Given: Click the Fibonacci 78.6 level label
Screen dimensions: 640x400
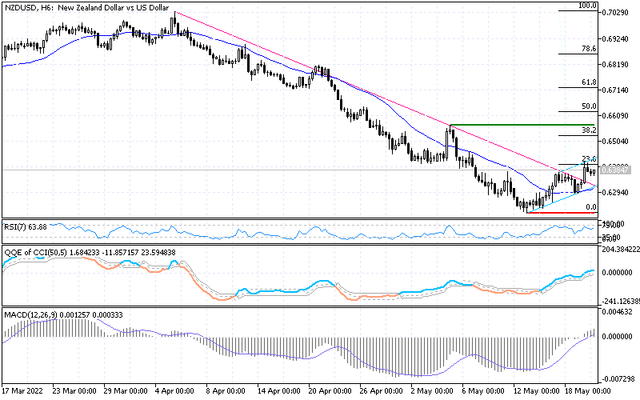Looking at the screenshot, I should pos(589,48).
